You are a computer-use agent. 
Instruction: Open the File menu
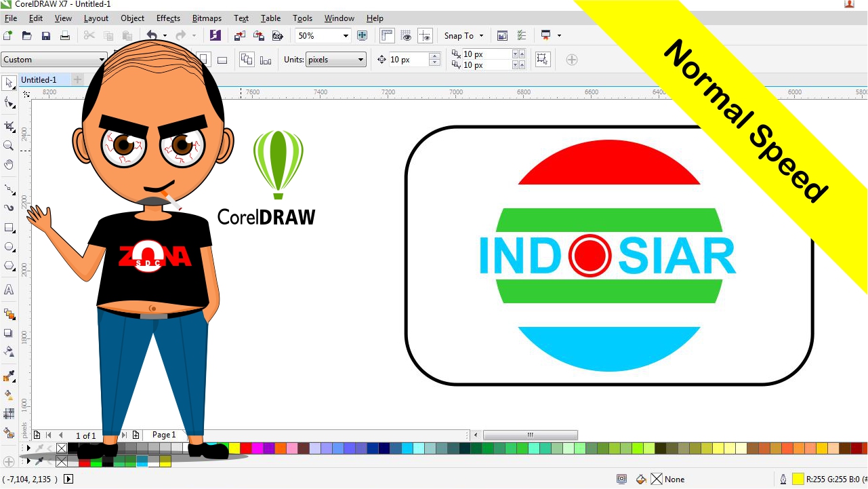11,18
